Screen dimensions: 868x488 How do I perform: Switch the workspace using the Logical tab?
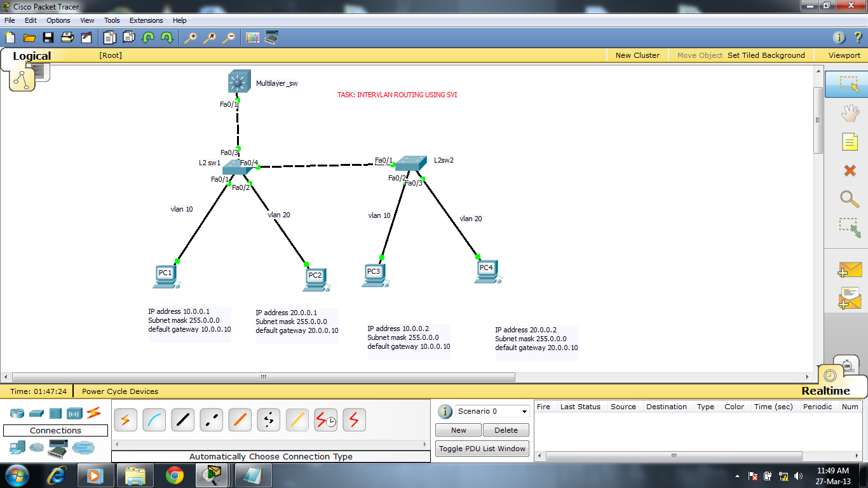pyautogui.click(x=32, y=56)
